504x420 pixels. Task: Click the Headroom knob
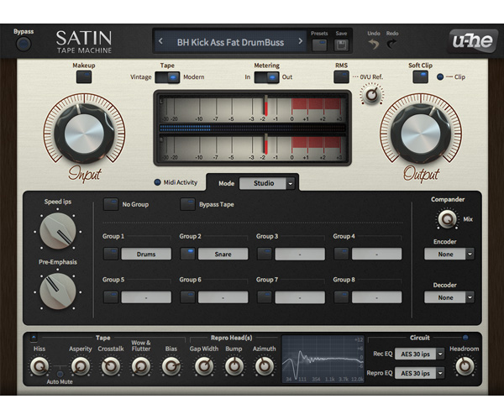[465, 366]
